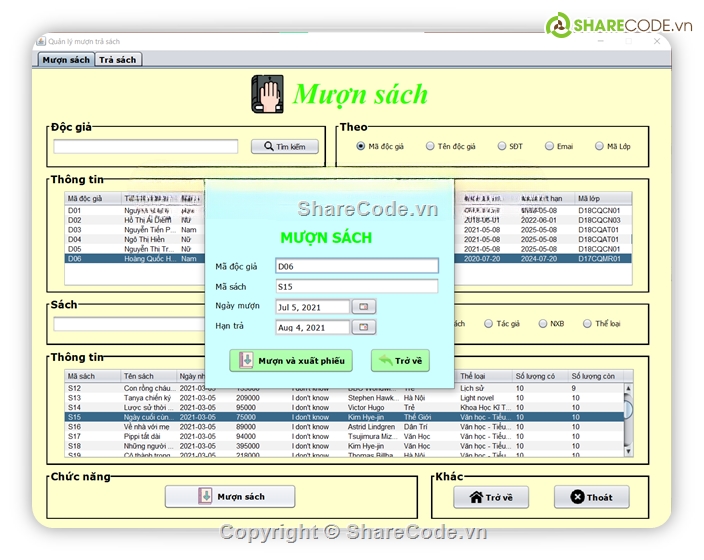Viewport: 704px width, 560px height.
Task: Click the bottom Mượn sách function button
Action: click(x=230, y=497)
